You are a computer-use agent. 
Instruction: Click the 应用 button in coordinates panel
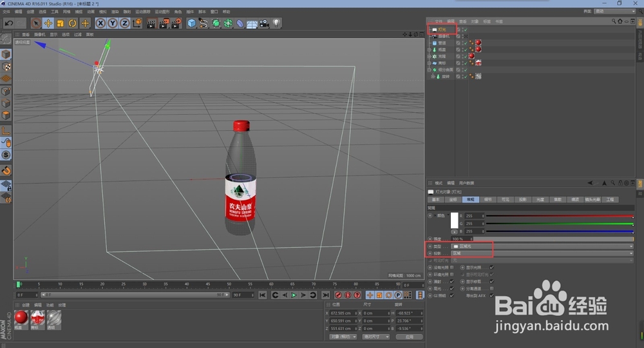click(x=409, y=336)
